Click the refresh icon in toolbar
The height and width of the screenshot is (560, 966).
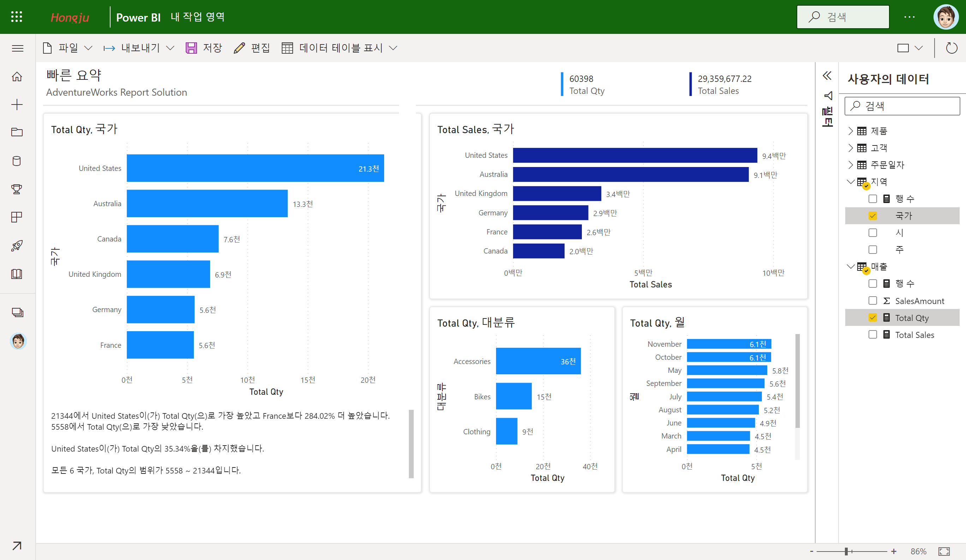pos(951,48)
